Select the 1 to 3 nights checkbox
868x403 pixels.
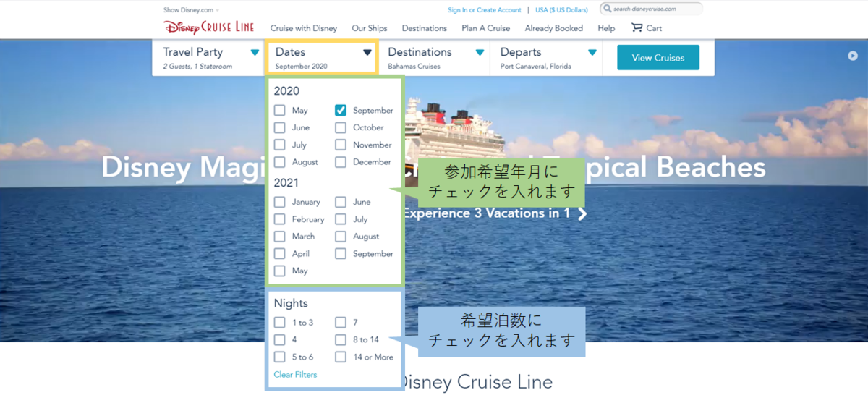pyautogui.click(x=279, y=323)
